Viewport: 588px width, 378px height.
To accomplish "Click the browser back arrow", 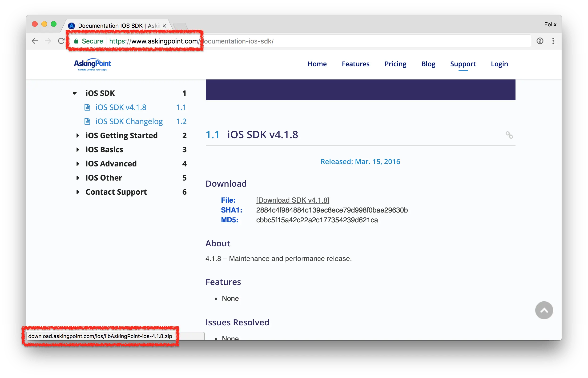I will tap(35, 41).
